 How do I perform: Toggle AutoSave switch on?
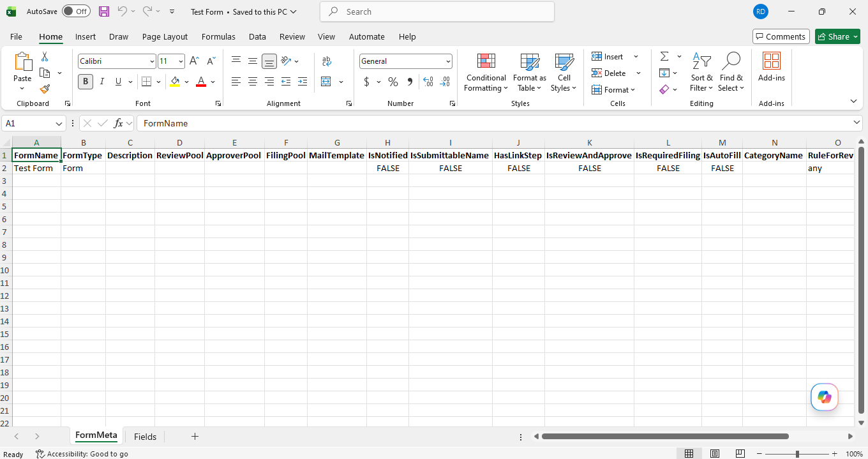[76, 11]
